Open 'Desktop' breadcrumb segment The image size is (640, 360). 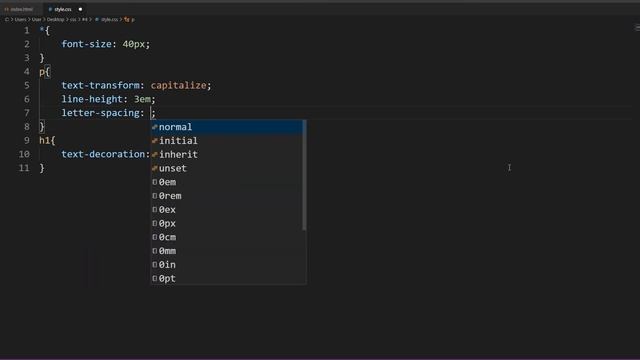pos(56,19)
